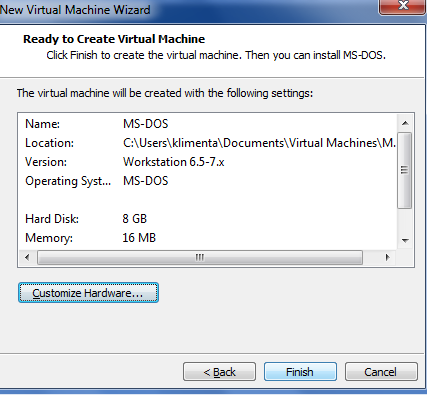Click the vertical scrollbar thumb in settings list
Image resolution: width=427 pixels, height=395 pixels.
405,170
